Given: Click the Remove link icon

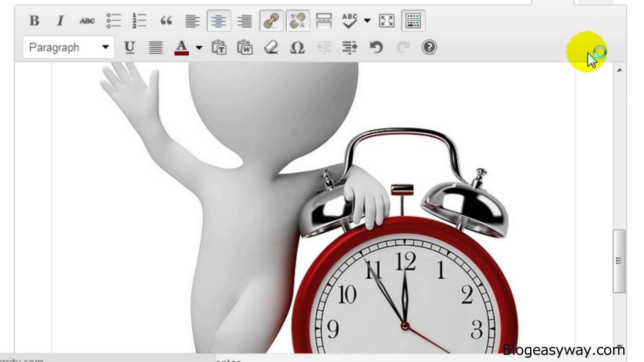Looking at the screenshot, I should [297, 21].
